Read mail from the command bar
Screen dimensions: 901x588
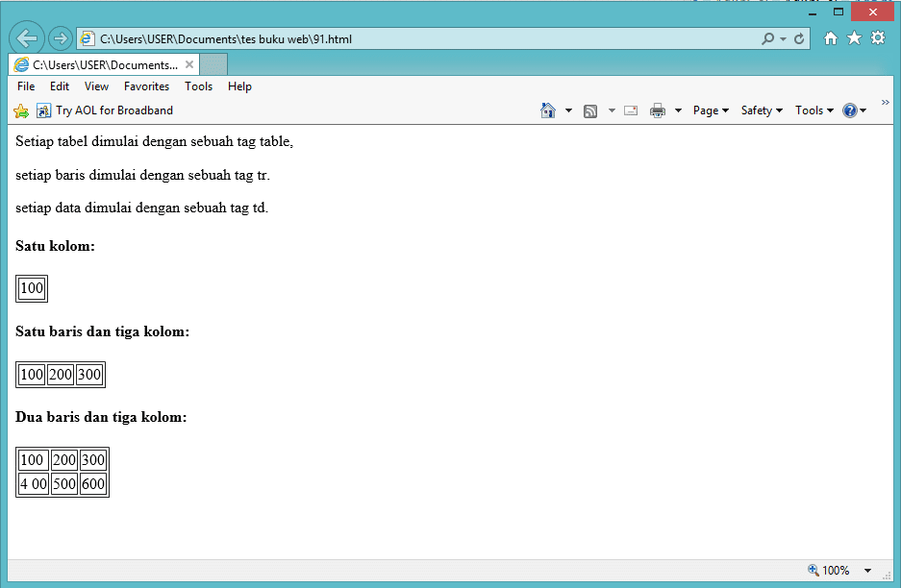(631, 110)
